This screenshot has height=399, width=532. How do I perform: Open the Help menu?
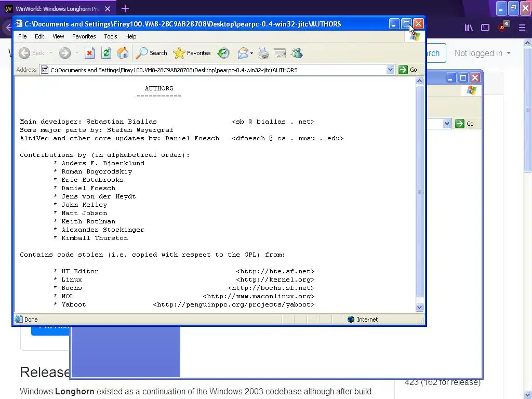(130, 36)
